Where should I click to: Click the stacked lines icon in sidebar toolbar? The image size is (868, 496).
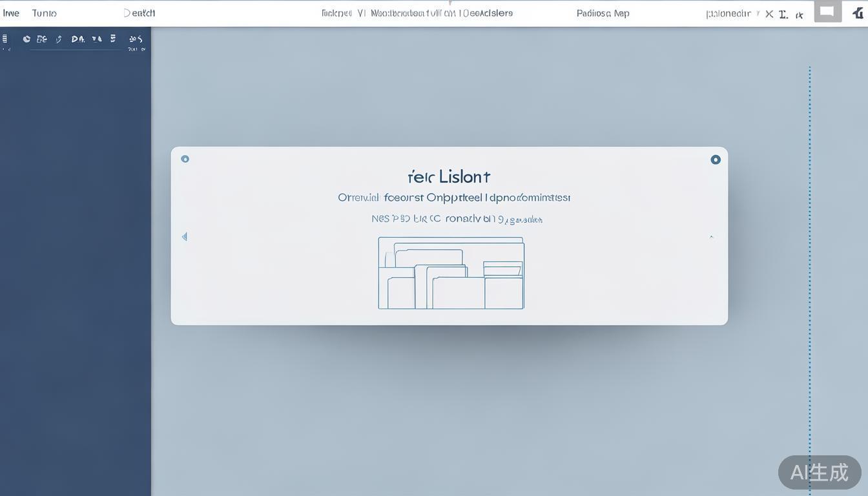point(113,39)
